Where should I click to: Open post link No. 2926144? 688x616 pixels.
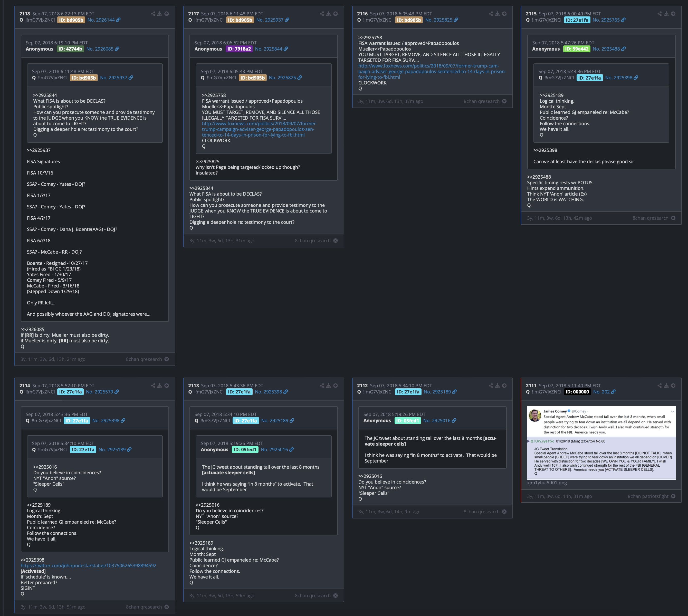coord(101,20)
